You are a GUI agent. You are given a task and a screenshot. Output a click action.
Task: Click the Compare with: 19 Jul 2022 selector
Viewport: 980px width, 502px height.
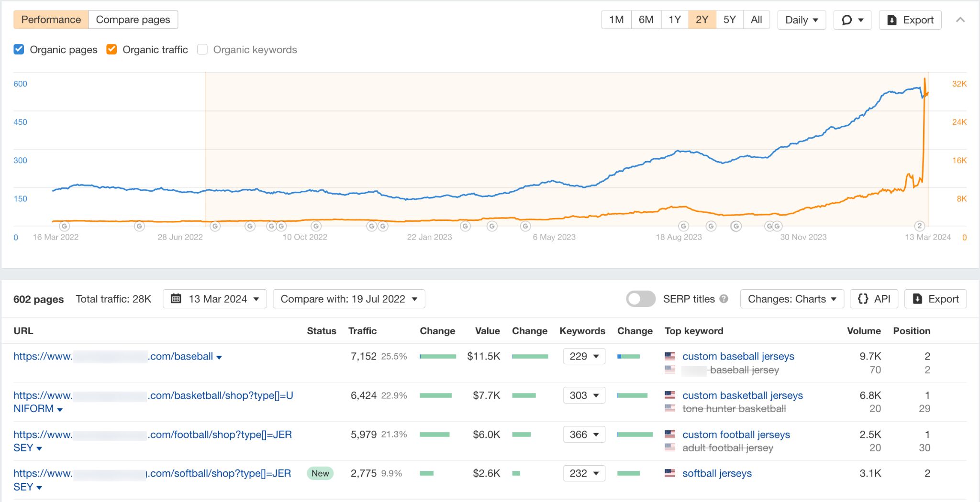click(349, 298)
